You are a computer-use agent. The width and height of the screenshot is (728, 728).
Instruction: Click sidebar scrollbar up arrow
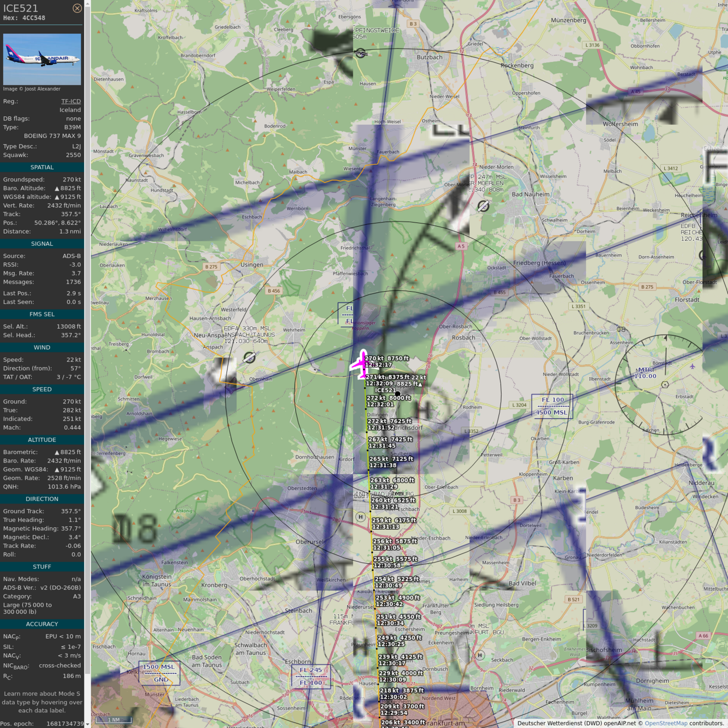87,4
